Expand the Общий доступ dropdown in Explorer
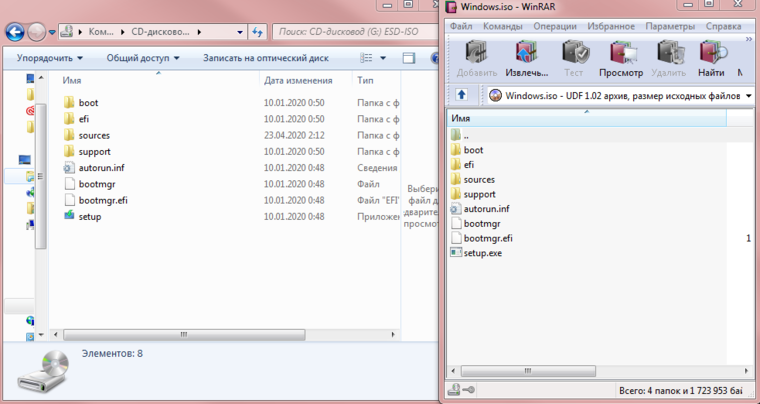Viewport: 760px width, 404px height. (x=143, y=58)
